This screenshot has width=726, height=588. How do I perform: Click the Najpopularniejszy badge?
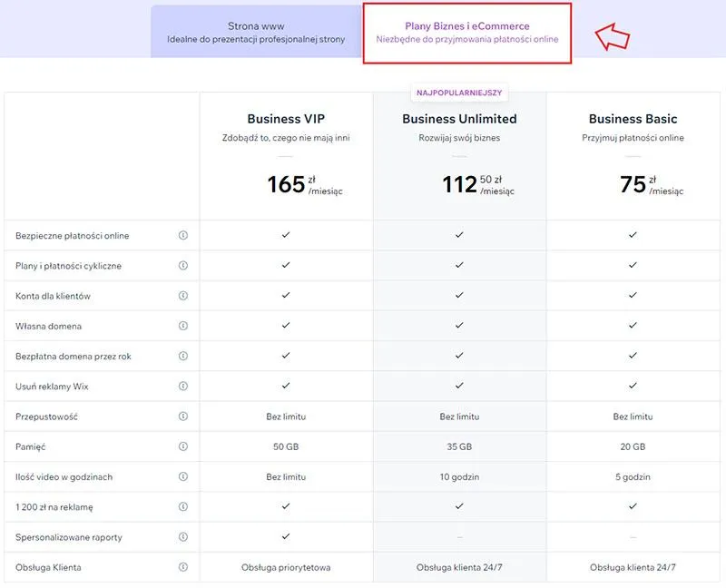pos(459,93)
